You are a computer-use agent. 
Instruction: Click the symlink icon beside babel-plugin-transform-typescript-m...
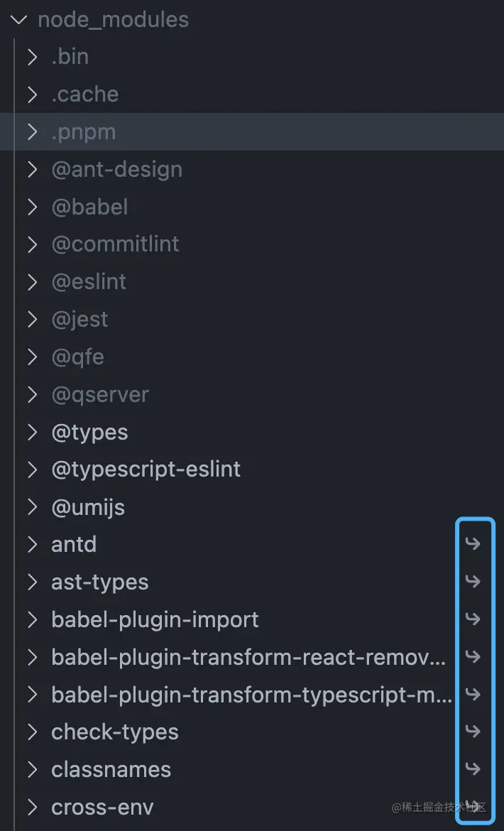pyautogui.click(x=473, y=695)
